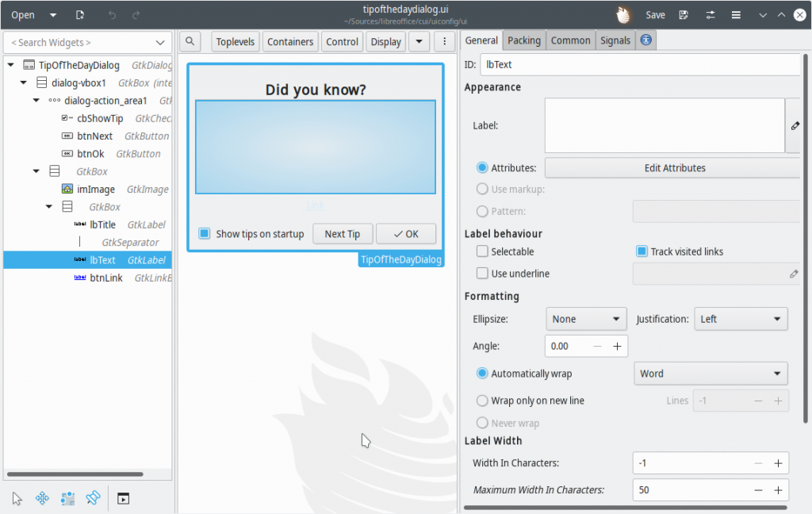Increase the Maximum Width In Characters value

pyautogui.click(x=778, y=490)
